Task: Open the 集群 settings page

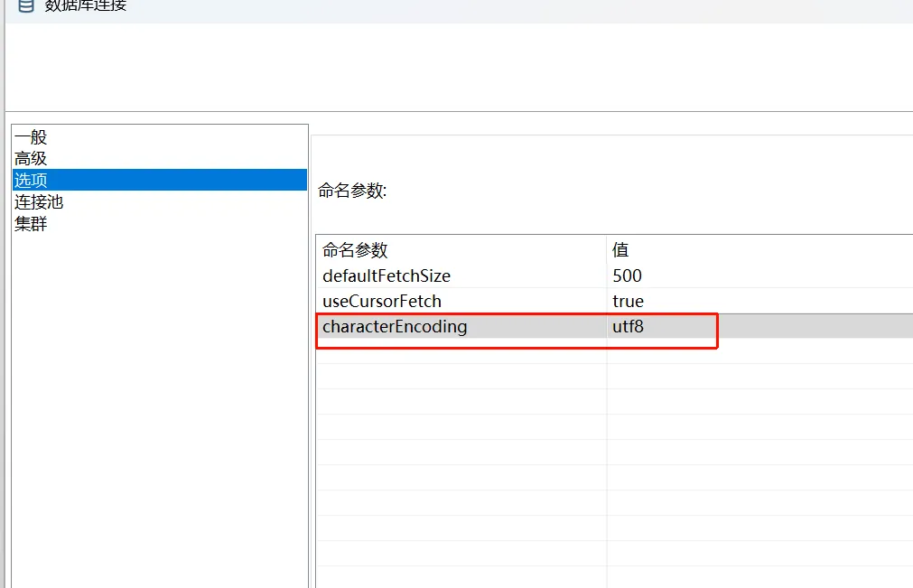Action: 31,224
